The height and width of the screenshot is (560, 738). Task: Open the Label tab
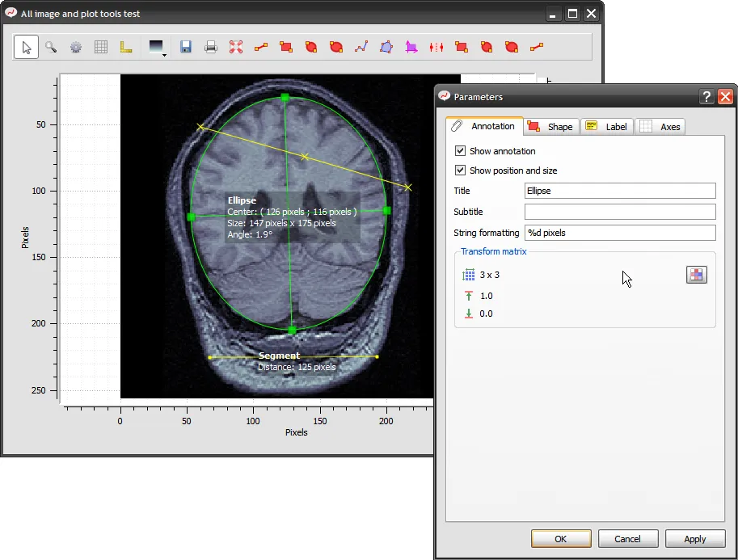[x=607, y=126]
